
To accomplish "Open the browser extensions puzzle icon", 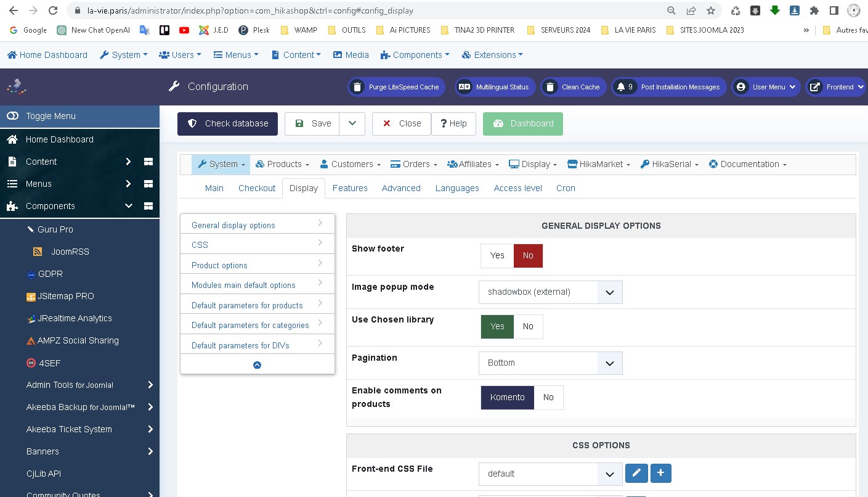I will (x=814, y=10).
